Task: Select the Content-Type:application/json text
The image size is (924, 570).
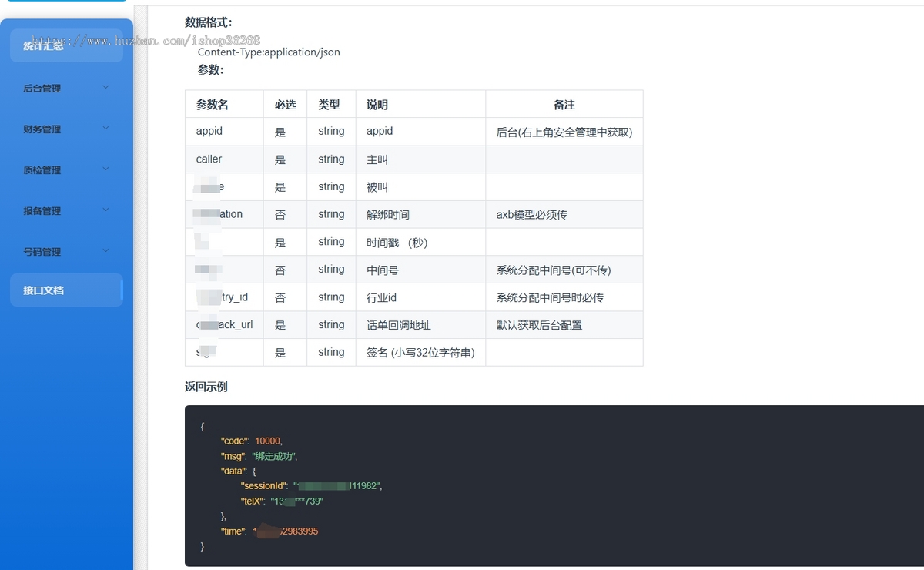Action: click(269, 52)
